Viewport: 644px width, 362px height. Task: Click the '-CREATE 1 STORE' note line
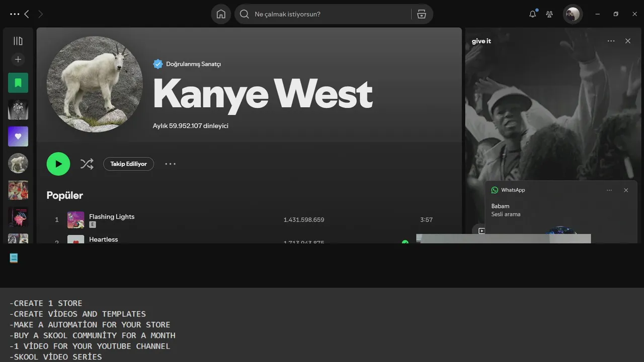click(x=46, y=303)
